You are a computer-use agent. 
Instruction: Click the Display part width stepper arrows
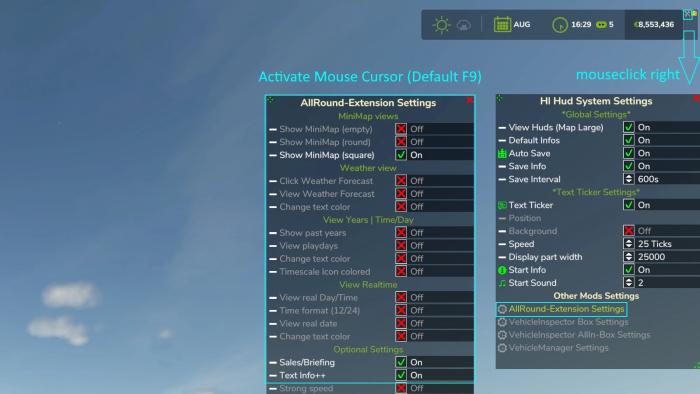(629, 257)
